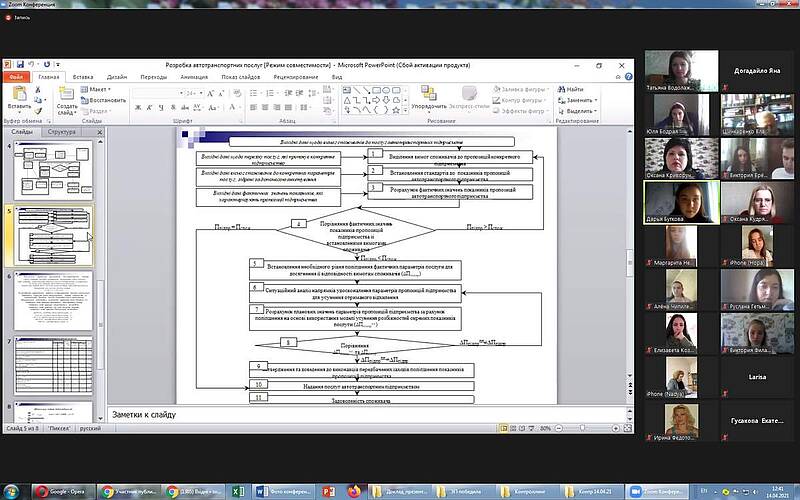
Task: Toggle Italic (К) formatting
Action: (149, 108)
